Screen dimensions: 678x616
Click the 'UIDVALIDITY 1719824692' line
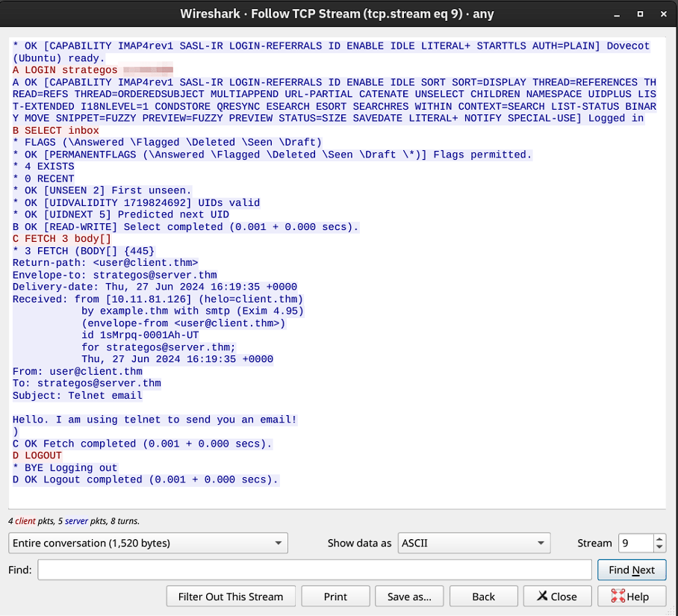pos(136,203)
